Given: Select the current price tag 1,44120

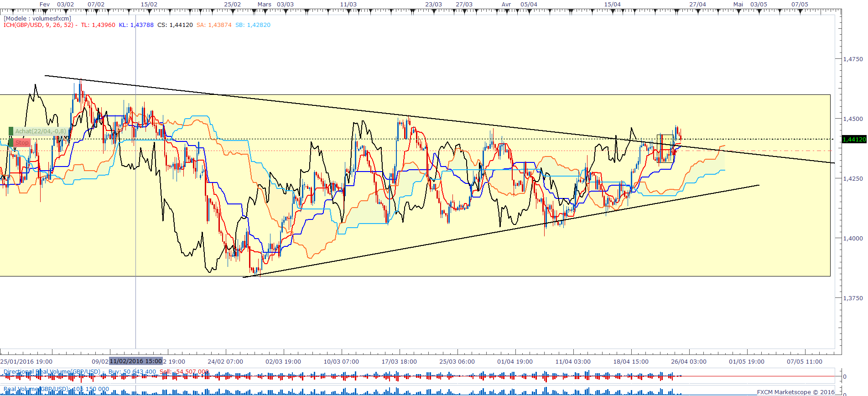Looking at the screenshot, I should (854, 139).
